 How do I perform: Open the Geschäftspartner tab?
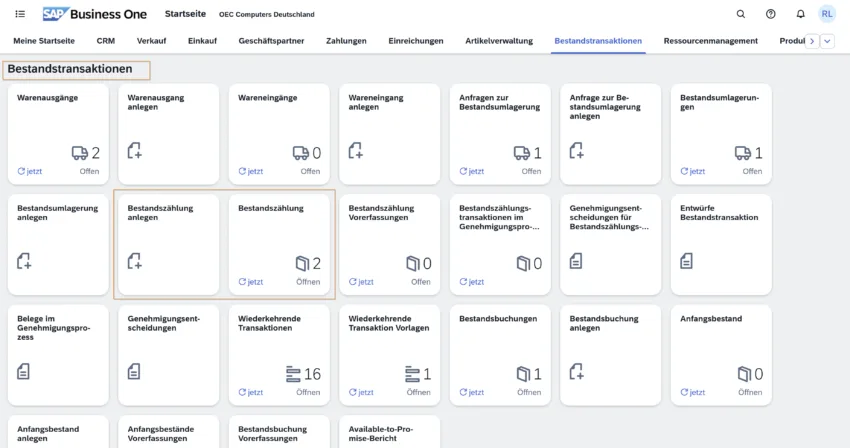click(271, 41)
